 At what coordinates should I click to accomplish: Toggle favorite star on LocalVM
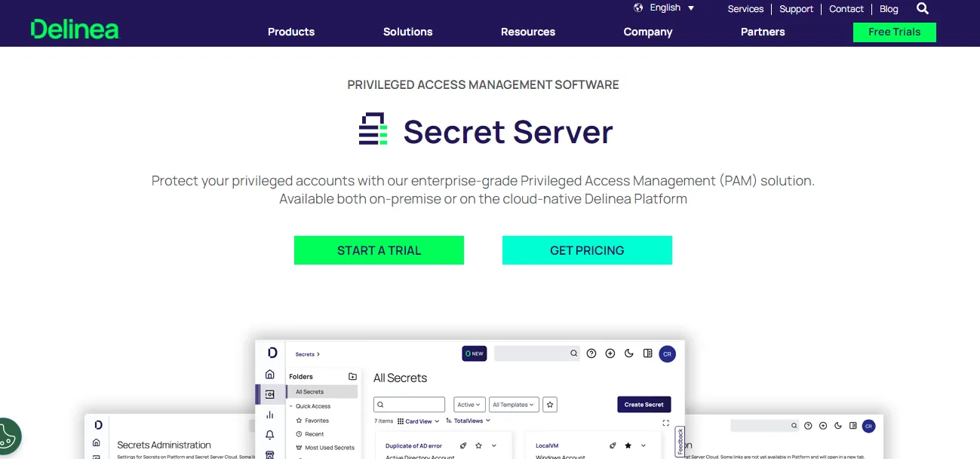(628, 445)
